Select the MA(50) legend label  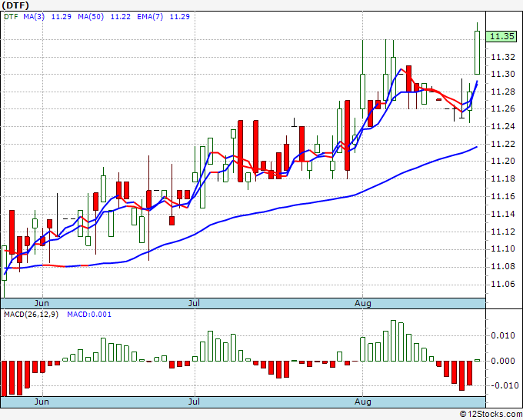click(x=91, y=16)
